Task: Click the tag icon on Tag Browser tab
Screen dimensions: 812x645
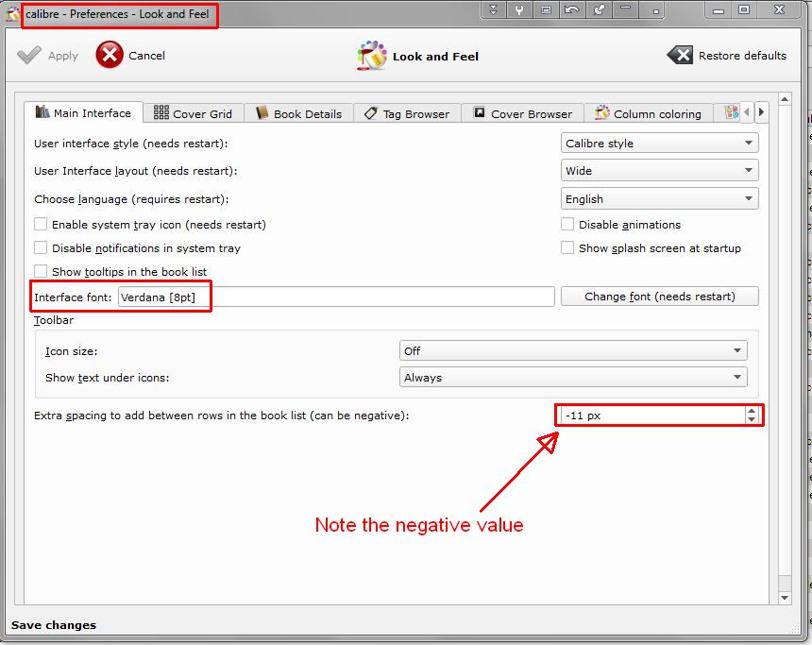Action: pyautogui.click(x=371, y=113)
